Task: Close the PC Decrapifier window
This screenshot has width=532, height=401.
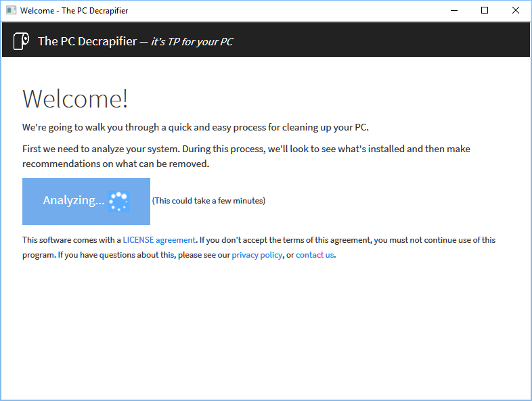Action: 515,11
